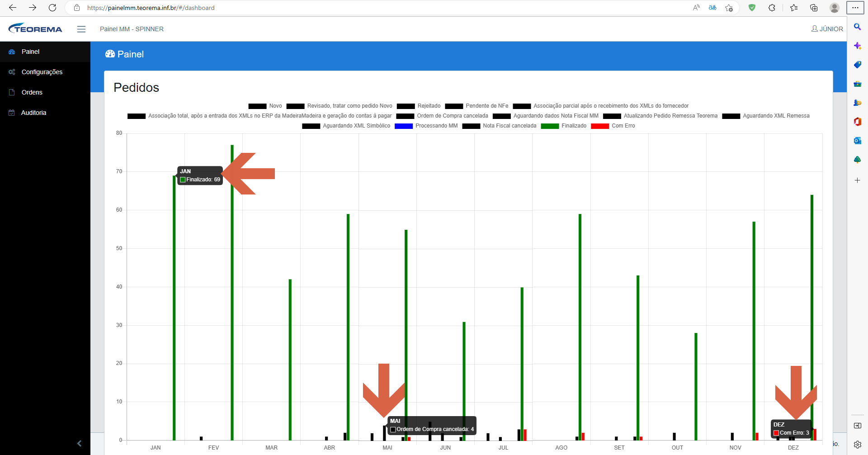
Task: Toggle the Novo legend series
Action: 265,106
